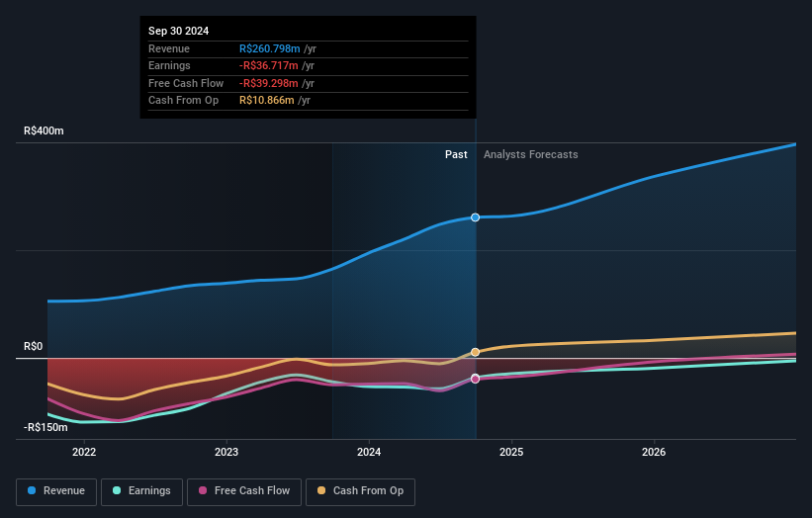The image size is (812, 518).
Task: Click the 'Free Cash Flow' tooltip row label
Action: [186, 83]
